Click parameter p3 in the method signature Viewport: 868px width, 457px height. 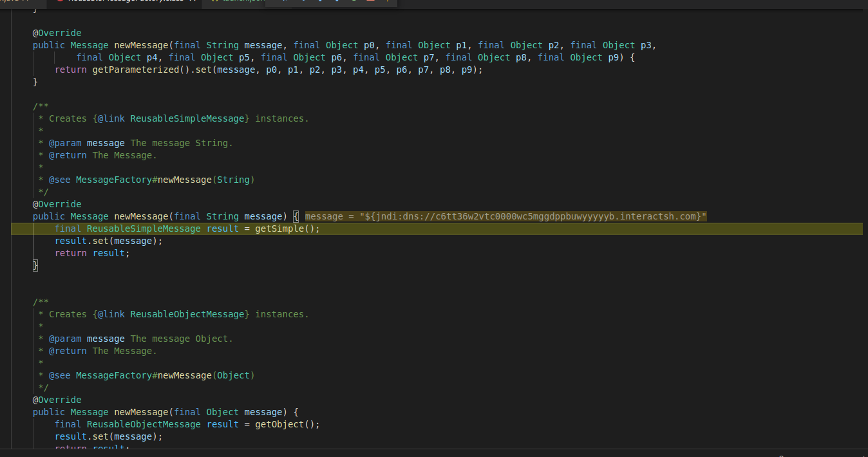(646, 45)
